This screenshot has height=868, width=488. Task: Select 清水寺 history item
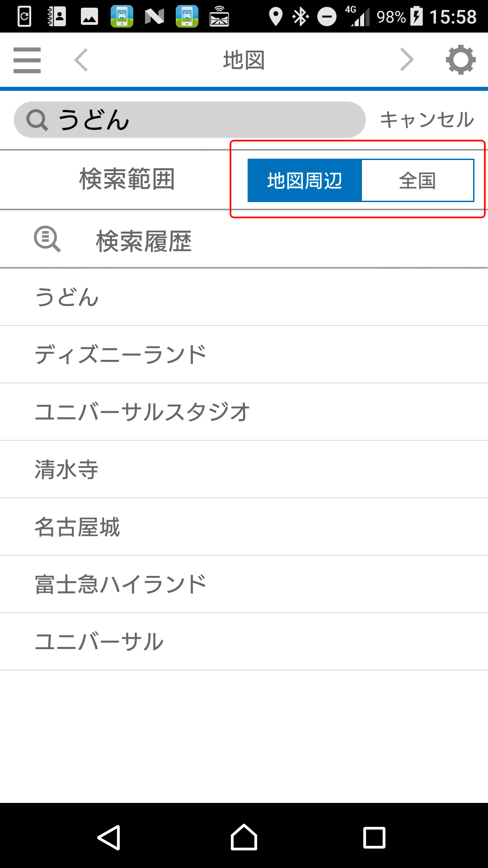pos(244,469)
